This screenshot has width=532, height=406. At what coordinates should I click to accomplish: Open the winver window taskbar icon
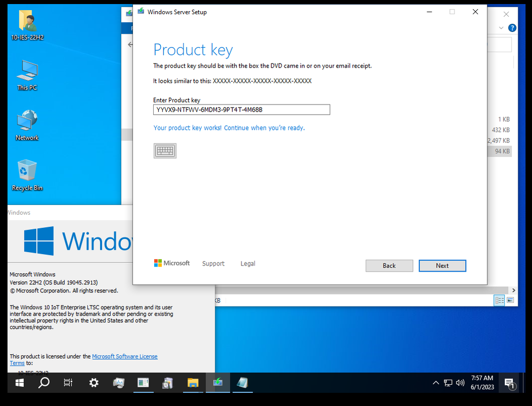[x=143, y=383]
